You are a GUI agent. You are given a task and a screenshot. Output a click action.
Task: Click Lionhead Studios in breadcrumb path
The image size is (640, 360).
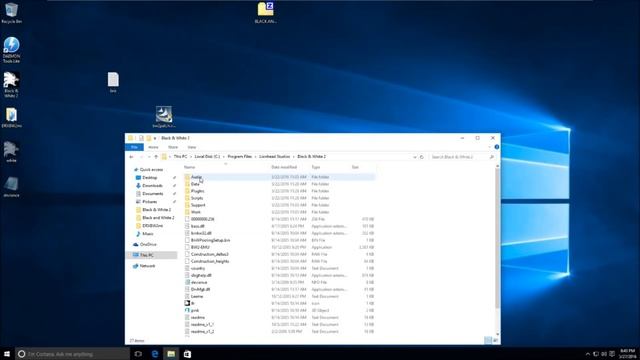pyautogui.click(x=275, y=157)
